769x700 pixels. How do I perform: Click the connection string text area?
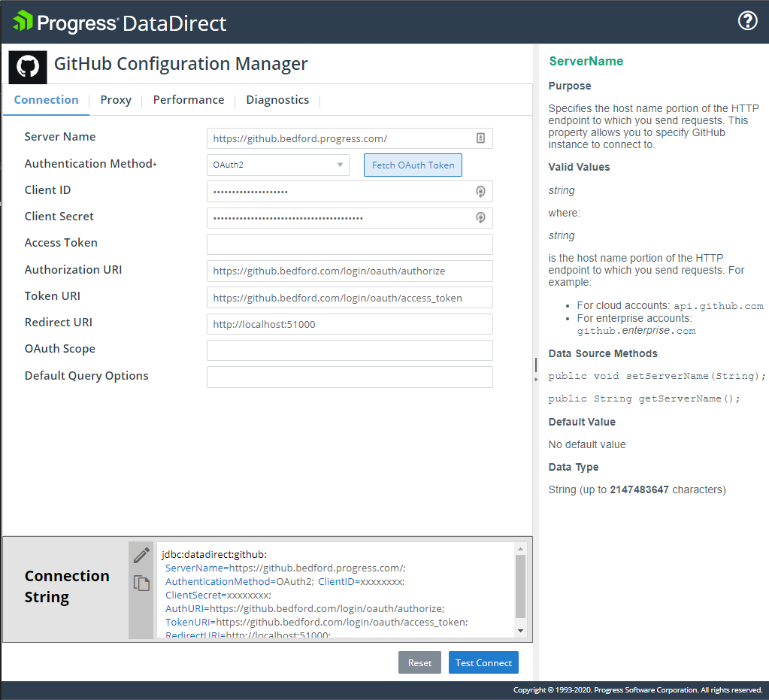tap(335, 590)
